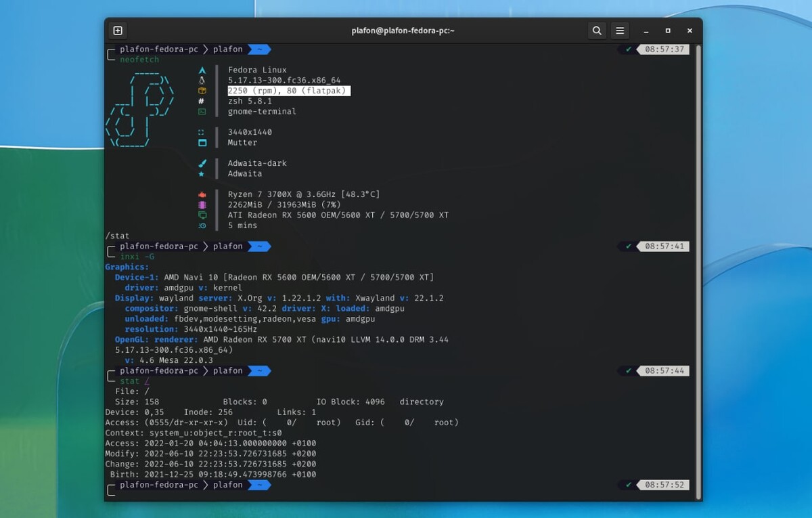This screenshot has height=518, width=812.
Task: Click the terminal icon beside gnome-terminal
Action: (202, 111)
